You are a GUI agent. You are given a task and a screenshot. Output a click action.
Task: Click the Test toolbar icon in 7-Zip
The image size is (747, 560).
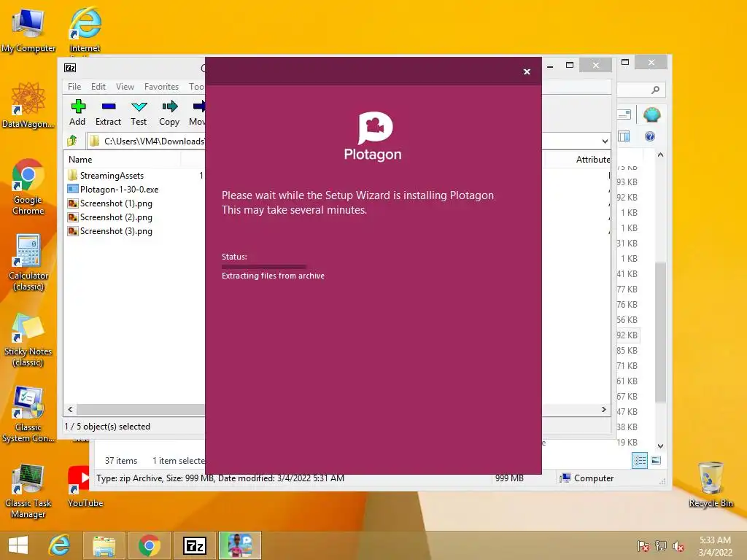(139, 113)
